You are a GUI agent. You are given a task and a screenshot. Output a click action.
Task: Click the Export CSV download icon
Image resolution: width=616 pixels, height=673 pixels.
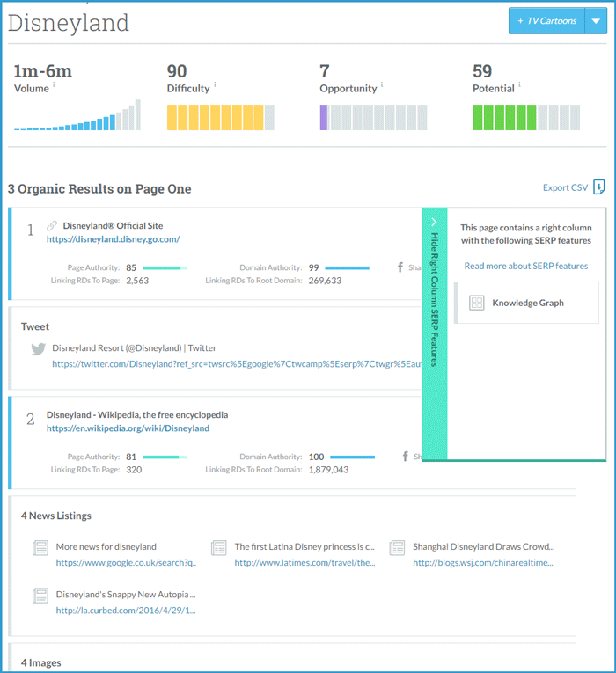599,187
